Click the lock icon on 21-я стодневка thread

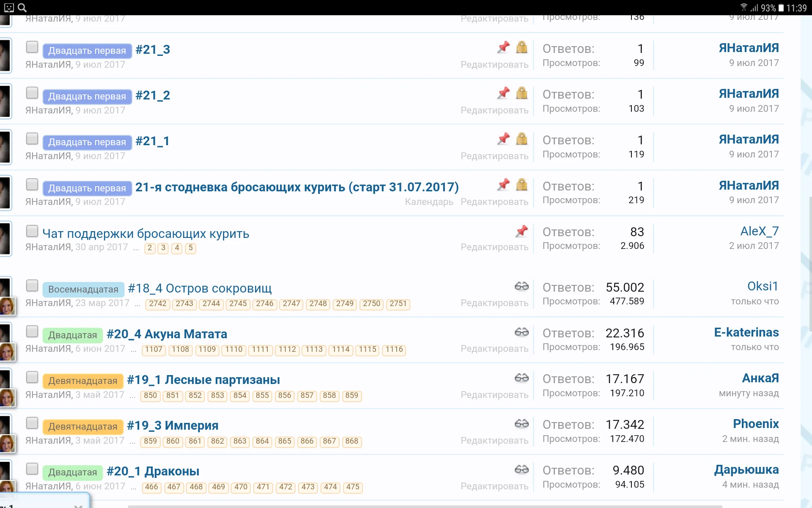coord(521,185)
